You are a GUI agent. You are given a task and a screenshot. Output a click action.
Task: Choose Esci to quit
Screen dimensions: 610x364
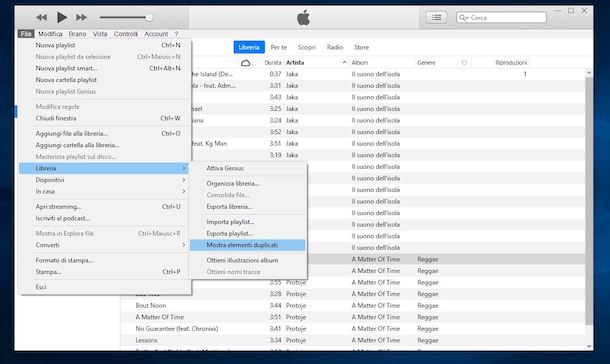pos(105,287)
